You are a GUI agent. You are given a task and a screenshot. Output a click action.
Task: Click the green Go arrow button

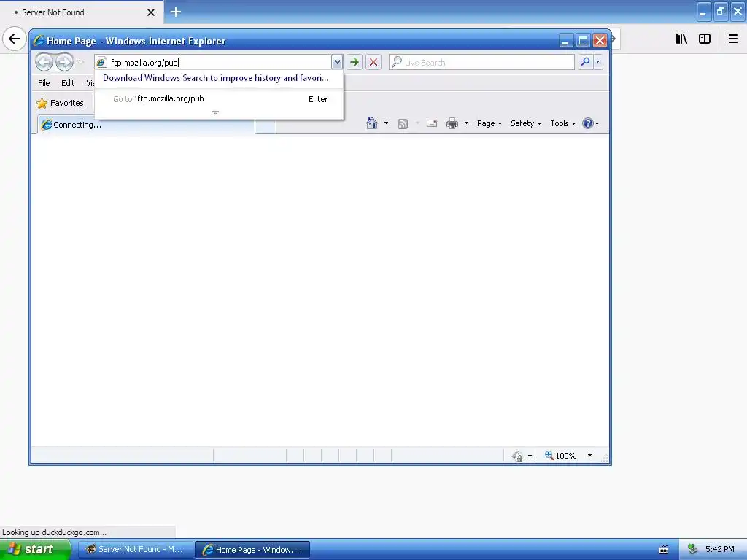tap(354, 62)
